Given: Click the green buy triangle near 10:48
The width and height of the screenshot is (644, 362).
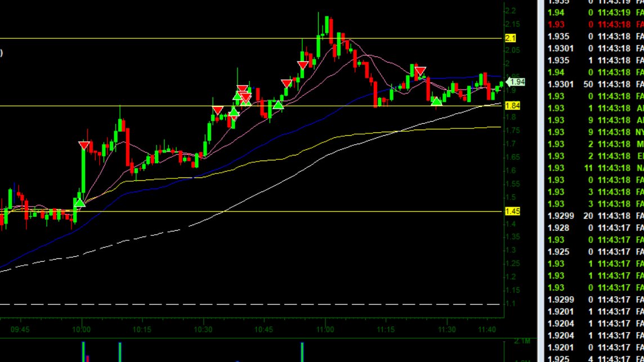Looking at the screenshot, I should (x=278, y=106).
